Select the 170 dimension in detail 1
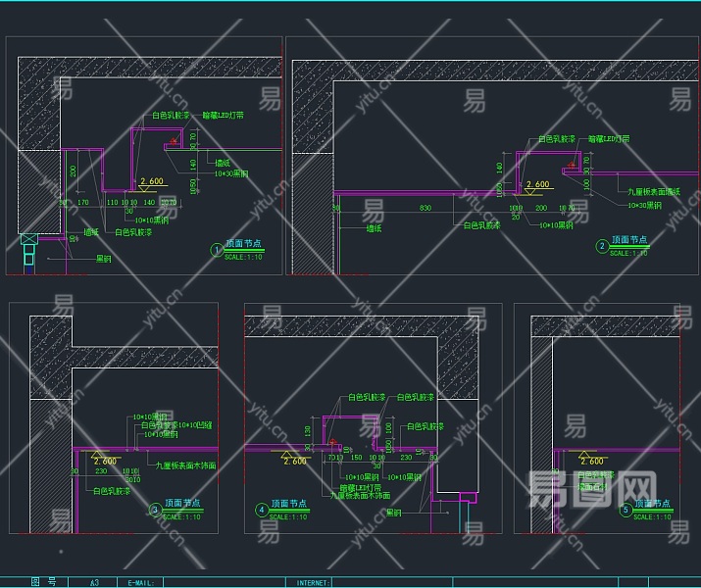The width and height of the screenshot is (701, 588). 83,203
